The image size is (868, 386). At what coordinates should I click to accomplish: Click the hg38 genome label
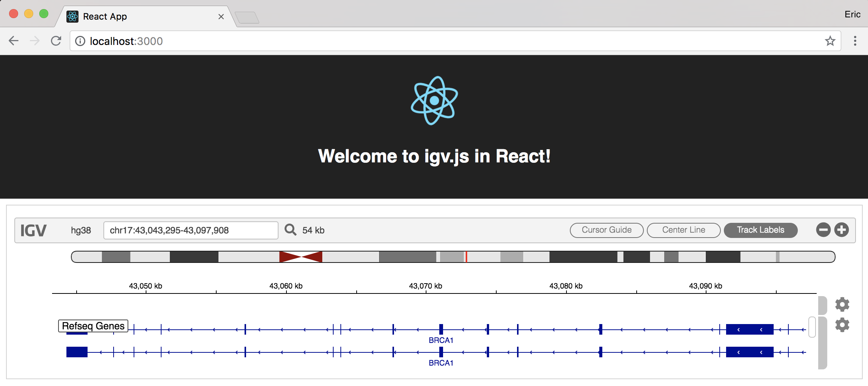click(x=81, y=230)
